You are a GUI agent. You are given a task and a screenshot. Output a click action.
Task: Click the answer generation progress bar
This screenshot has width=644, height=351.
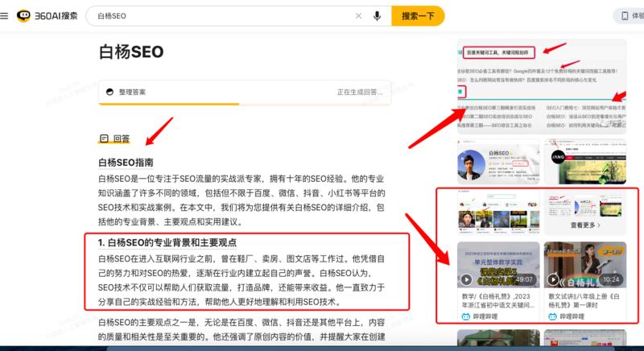coord(254,103)
